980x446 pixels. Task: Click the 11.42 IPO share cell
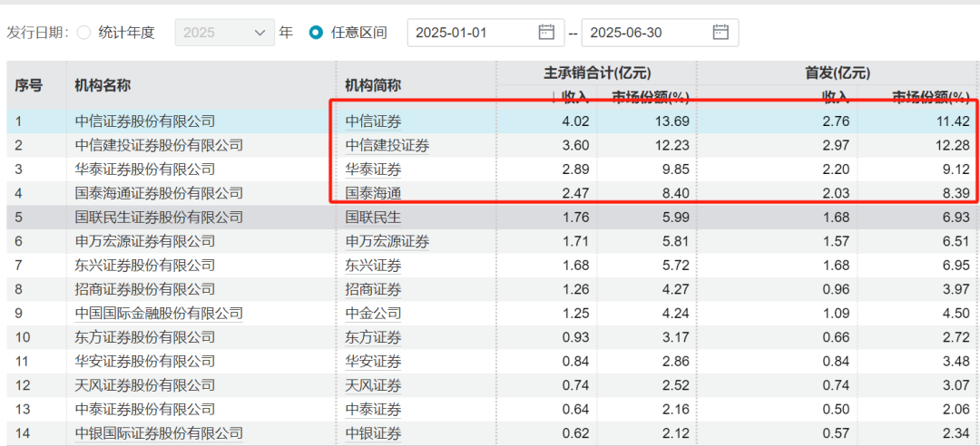coord(952,121)
